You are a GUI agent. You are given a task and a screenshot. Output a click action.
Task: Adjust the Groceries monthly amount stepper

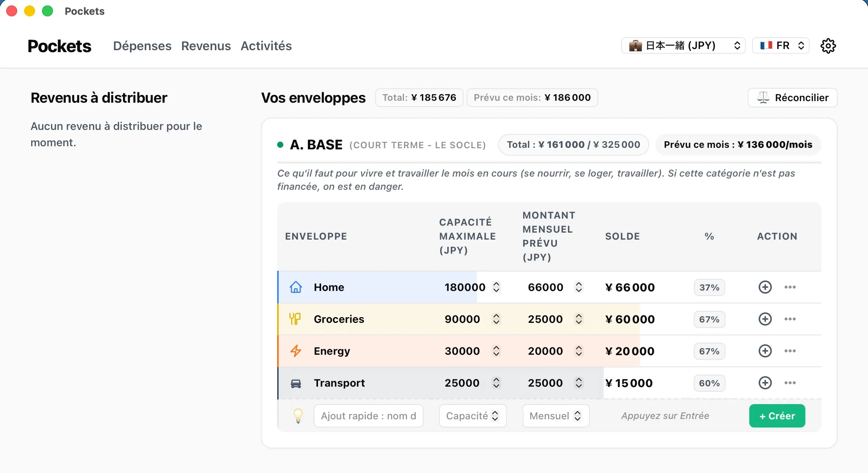click(579, 319)
